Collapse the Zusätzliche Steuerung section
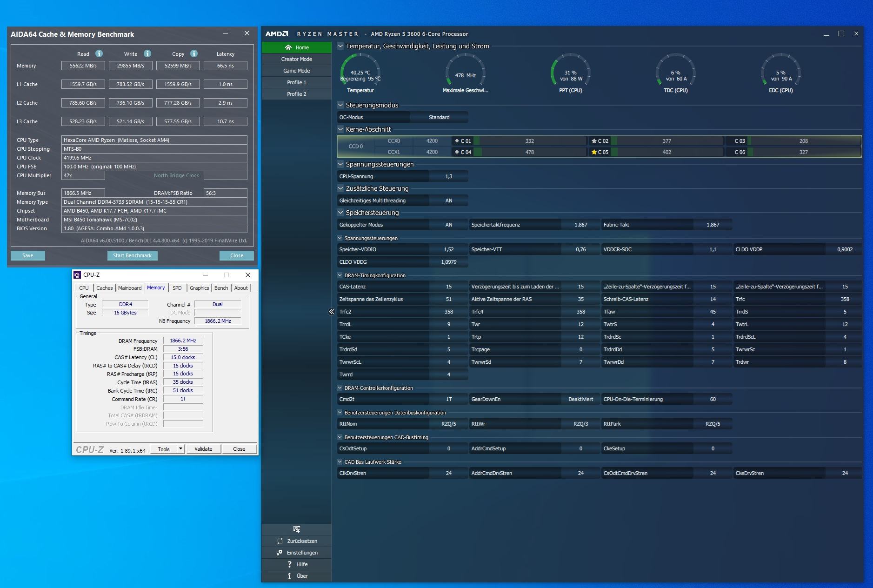The width and height of the screenshot is (873, 588). tap(340, 188)
